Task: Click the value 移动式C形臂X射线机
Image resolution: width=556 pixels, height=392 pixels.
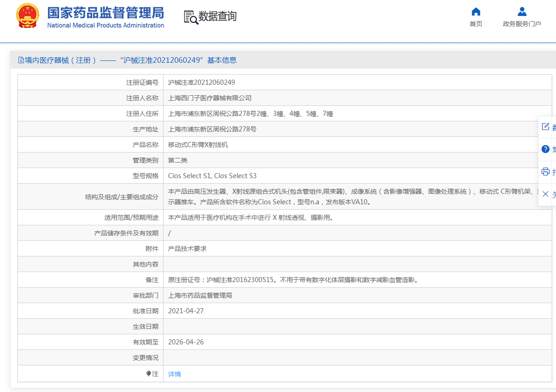Action: tap(198, 145)
